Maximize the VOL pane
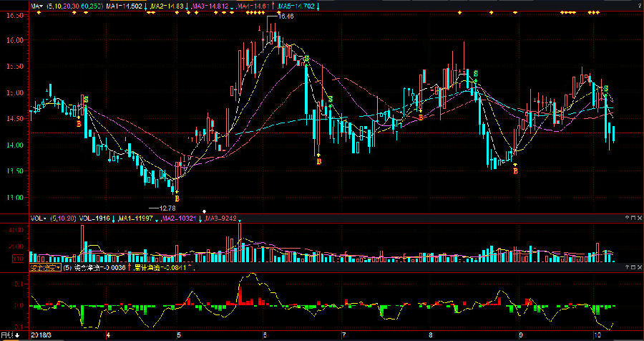 pyautogui.click(x=634, y=218)
